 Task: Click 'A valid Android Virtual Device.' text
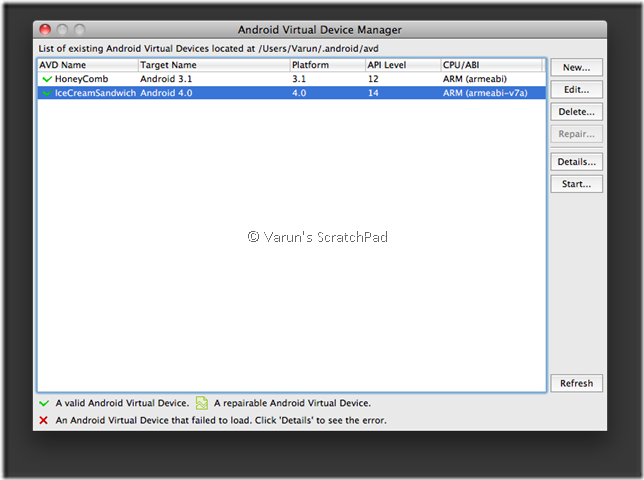122,403
